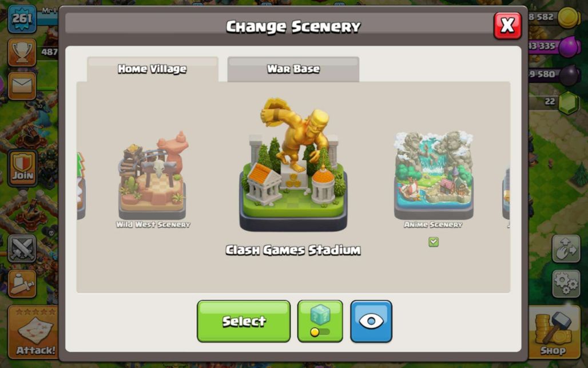The height and width of the screenshot is (368, 588).
Task: Choose the Wild West Scenery thumbnail
Action: pyautogui.click(x=153, y=176)
